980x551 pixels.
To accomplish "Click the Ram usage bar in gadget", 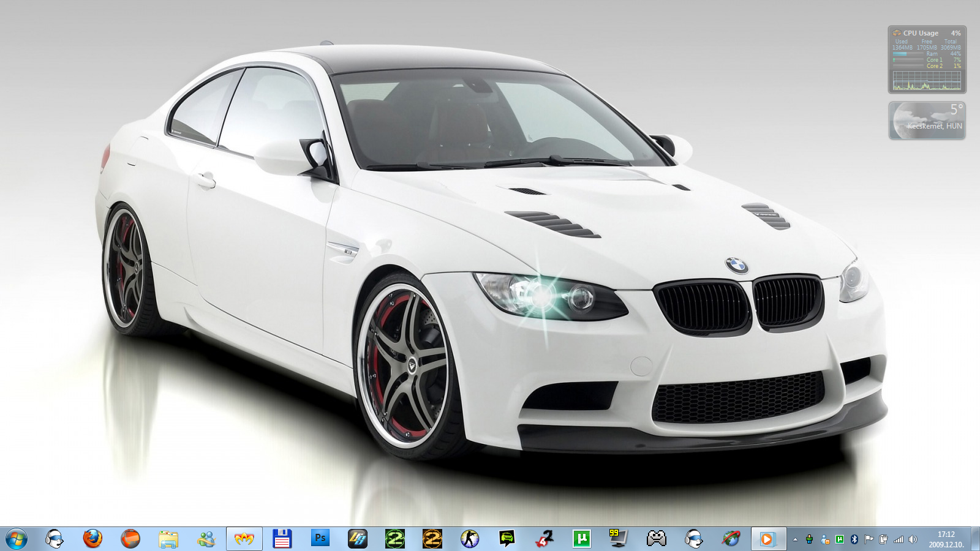I will pyautogui.click(x=908, y=54).
